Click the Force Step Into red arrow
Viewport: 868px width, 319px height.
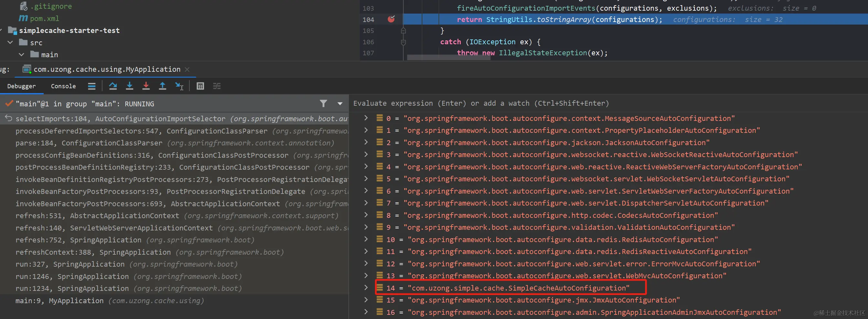click(x=146, y=86)
